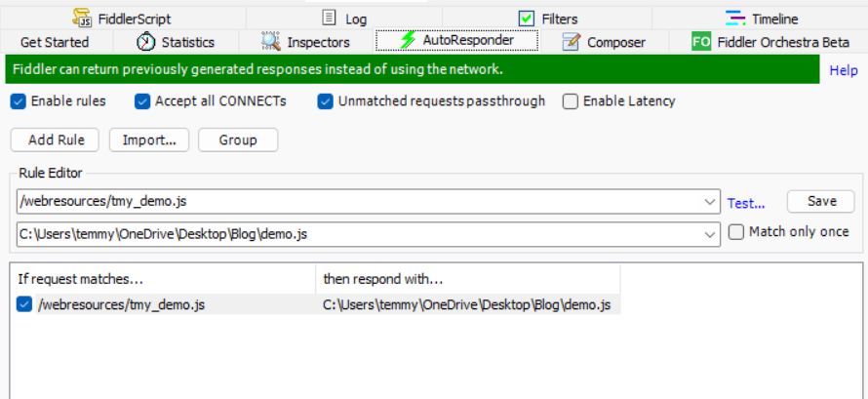Click the Import... button
This screenshot has height=399, width=868.
[149, 140]
